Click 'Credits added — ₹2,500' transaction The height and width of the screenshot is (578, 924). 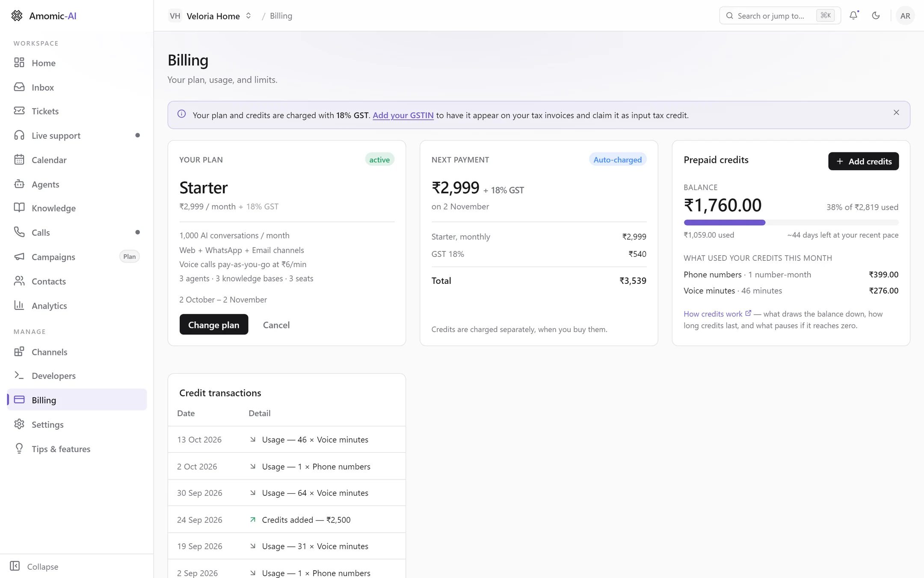pos(287,519)
